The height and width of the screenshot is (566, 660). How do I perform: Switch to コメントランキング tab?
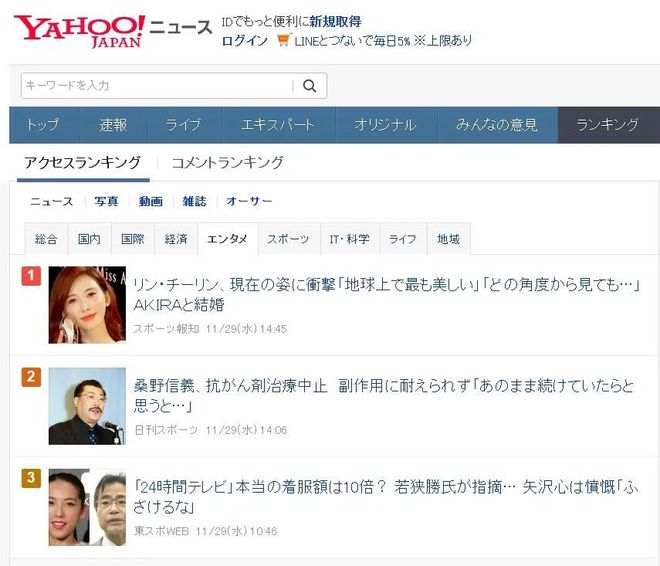228,162
